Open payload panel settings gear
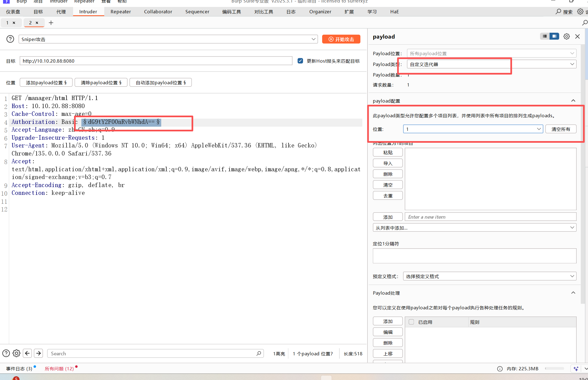The width and height of the screenshot is (588, 380). coord(566,36)
